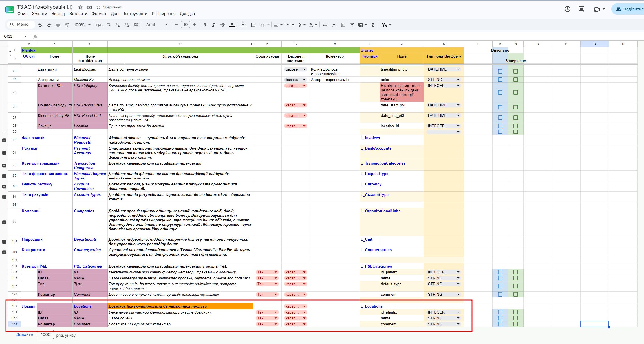Viewport: 644px width, 344px height.
Task: Create a filter with funnel icon
Action: coord(352,25)
